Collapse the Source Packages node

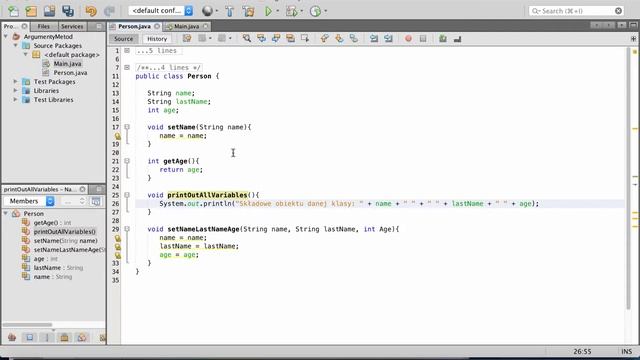click(16, 45)
